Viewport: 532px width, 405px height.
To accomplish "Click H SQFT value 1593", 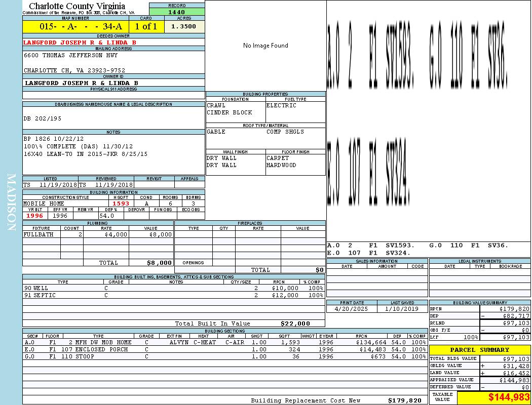I will pos(121,204).
